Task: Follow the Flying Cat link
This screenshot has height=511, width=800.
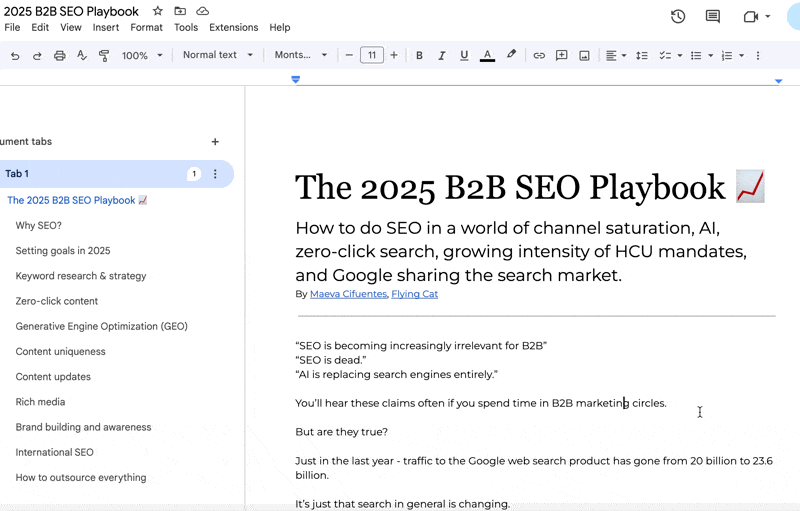Action: point(414,294)
